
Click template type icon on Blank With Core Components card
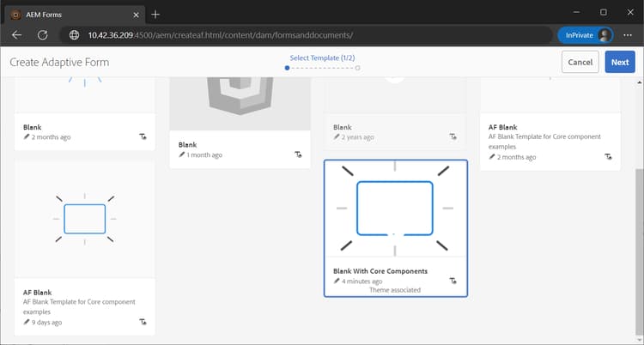[x=453, y=281]
